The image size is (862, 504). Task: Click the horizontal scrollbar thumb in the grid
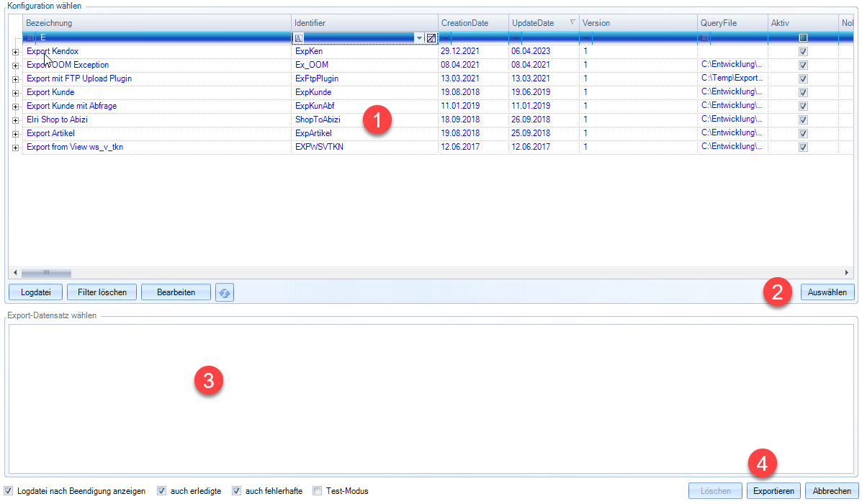[x=46, y=273]
